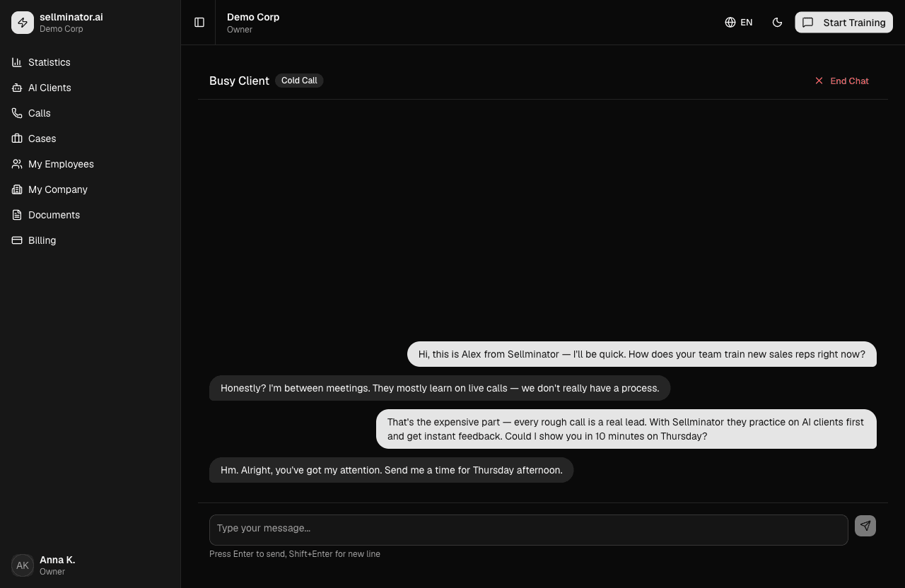Click the End Chat button
The image size is (905, 588).
[841, 81]
